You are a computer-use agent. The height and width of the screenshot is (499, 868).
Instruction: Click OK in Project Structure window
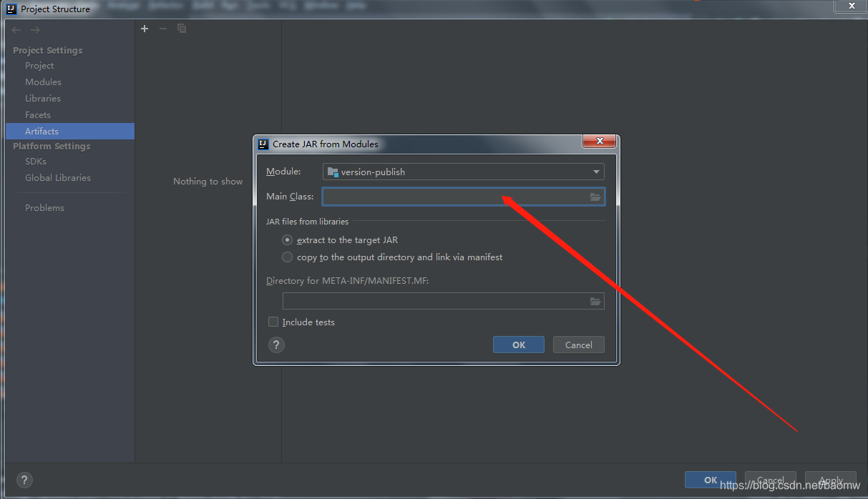click(711, 480)
